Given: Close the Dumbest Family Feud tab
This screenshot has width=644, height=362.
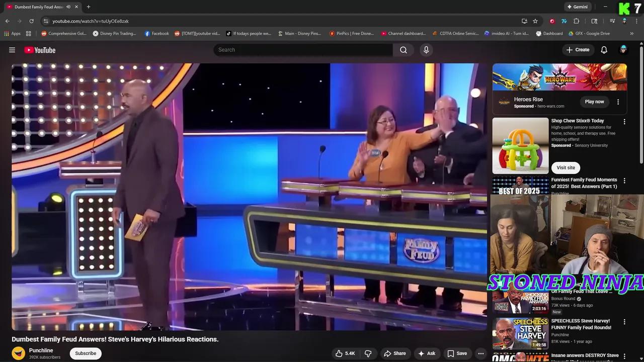Looking at the screenshot, I should pos(76,7).
